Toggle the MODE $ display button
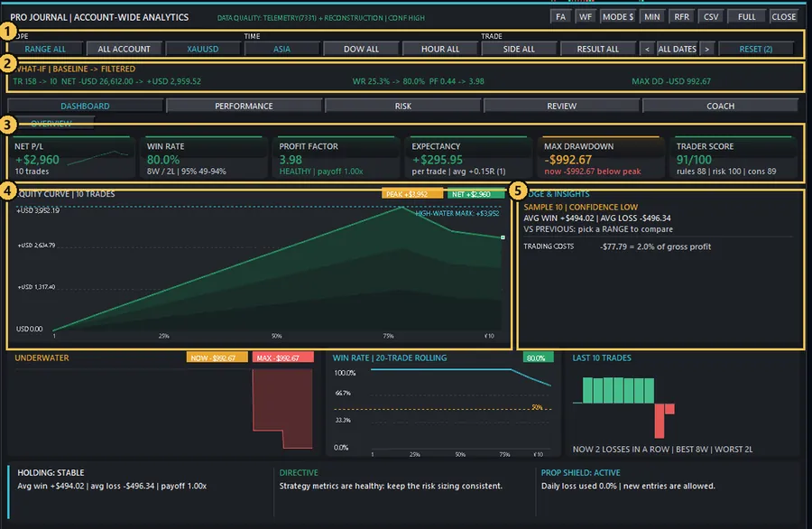Viewport: 812px width, 529px height. pyautogui.click(x=618, y=16)
